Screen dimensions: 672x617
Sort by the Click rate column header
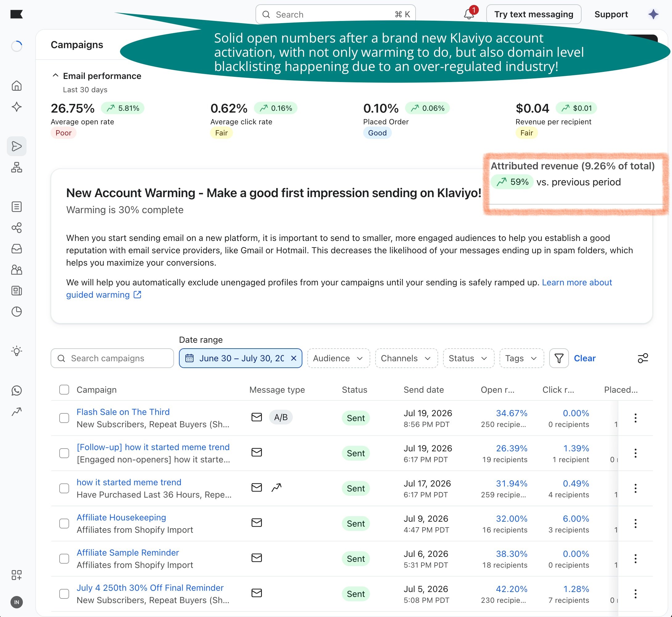tap(558, 390)
